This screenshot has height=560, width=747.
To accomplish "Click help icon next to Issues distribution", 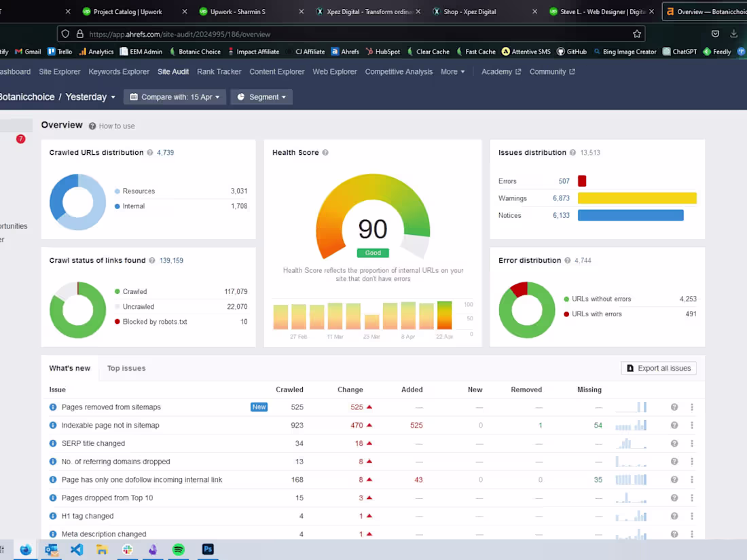I will (x=572, y=153).
